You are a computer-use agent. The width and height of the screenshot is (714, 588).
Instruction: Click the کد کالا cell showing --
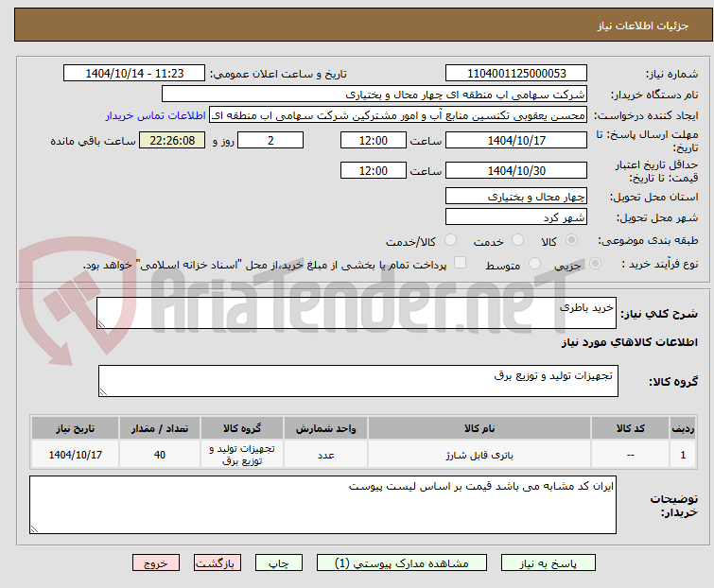pos(630,455)
